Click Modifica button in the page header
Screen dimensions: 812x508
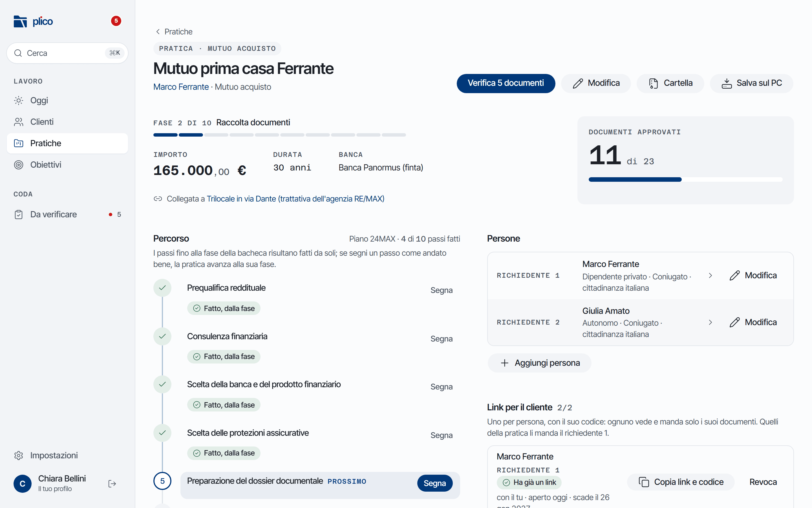coord(596,83)
